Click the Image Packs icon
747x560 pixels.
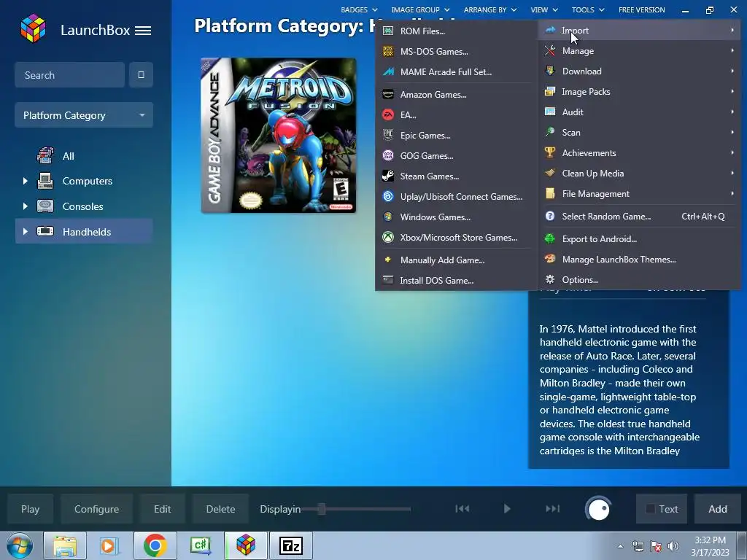click(x=550, y=91)
